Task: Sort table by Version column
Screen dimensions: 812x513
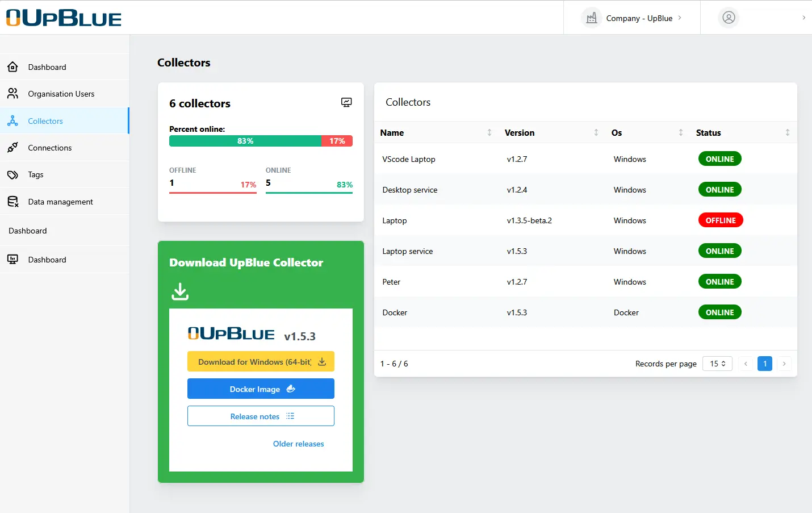Action: pyautogui.click(x=596, y=133)
